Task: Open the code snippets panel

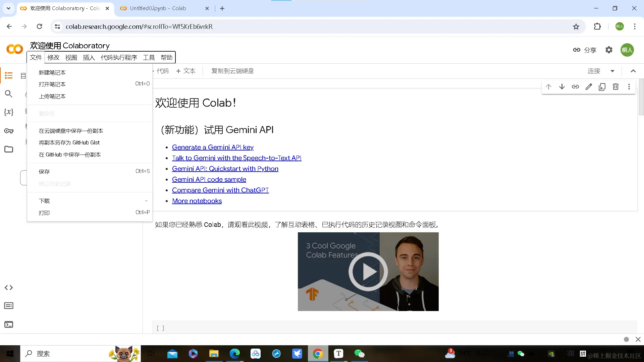Action: tap(9, 288)
